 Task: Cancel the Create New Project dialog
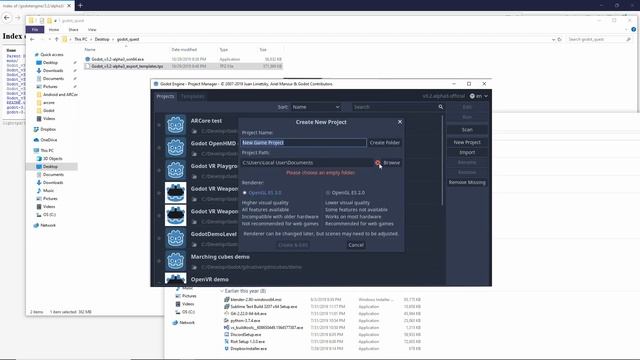(356, 245)
